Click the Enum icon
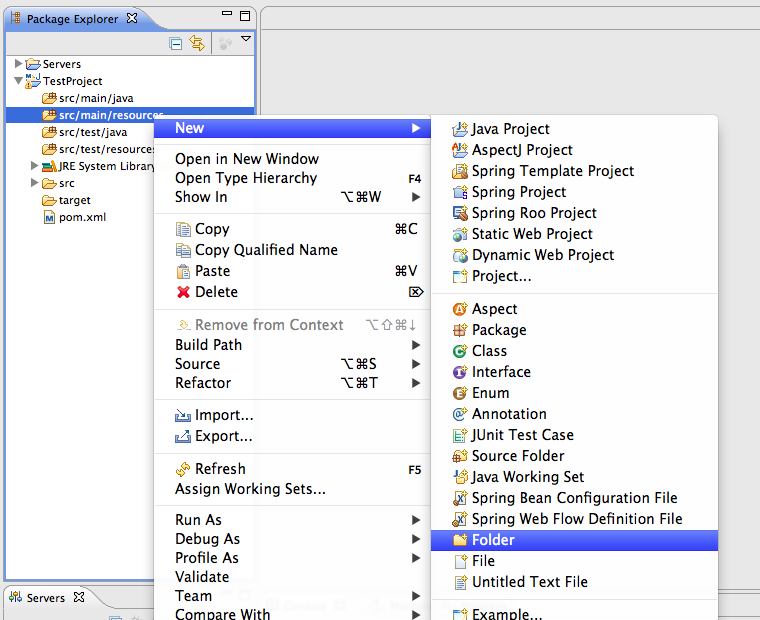The width and height of the screenshot is (760, 620). (460, 393)
